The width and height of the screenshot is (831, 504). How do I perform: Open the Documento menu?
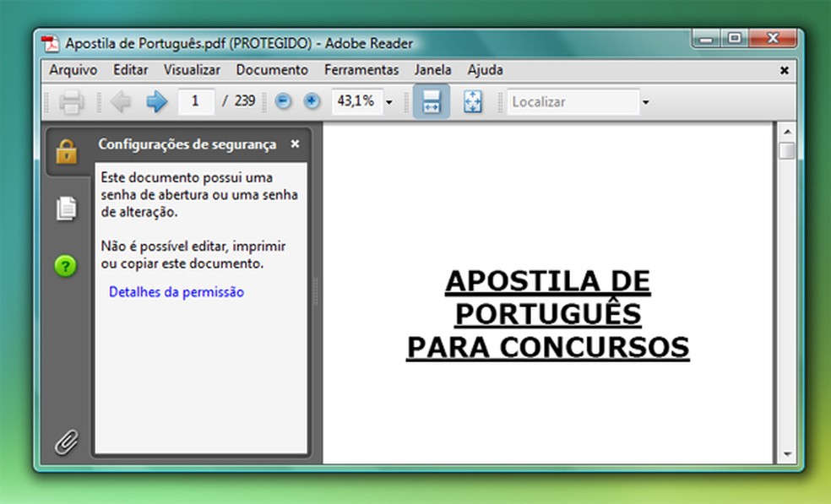point(272,70)
